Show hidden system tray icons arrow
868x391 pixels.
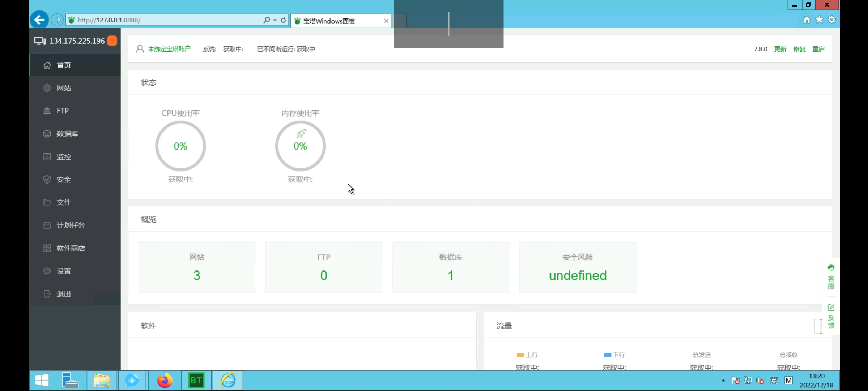click(723, 381)
